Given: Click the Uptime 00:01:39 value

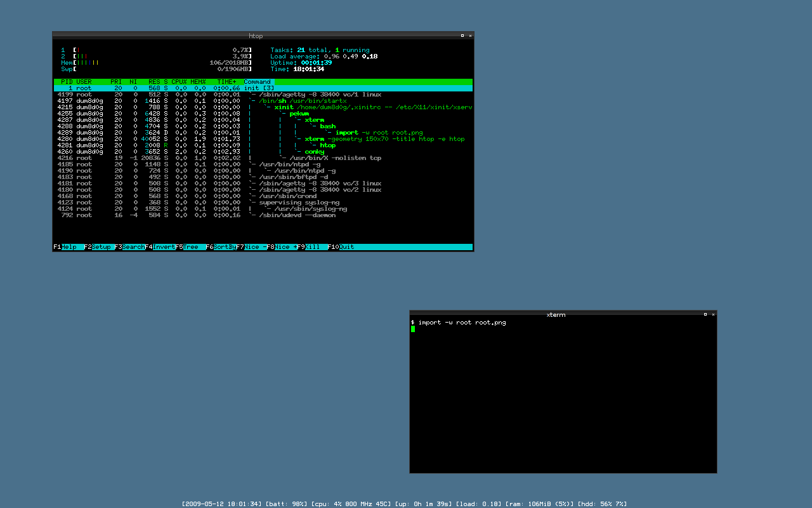Looking at the screenshot, I should point(316,63).
